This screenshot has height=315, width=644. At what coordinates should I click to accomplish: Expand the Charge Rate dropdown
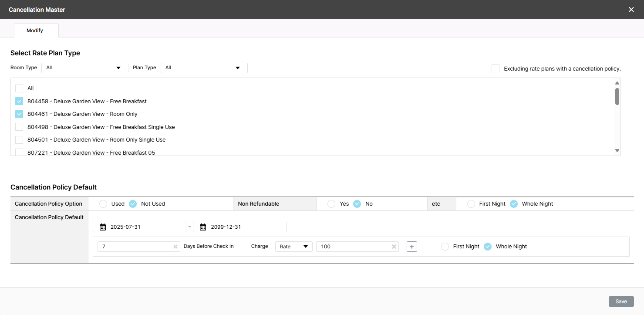pyautogui.click(x=293, y=247)
